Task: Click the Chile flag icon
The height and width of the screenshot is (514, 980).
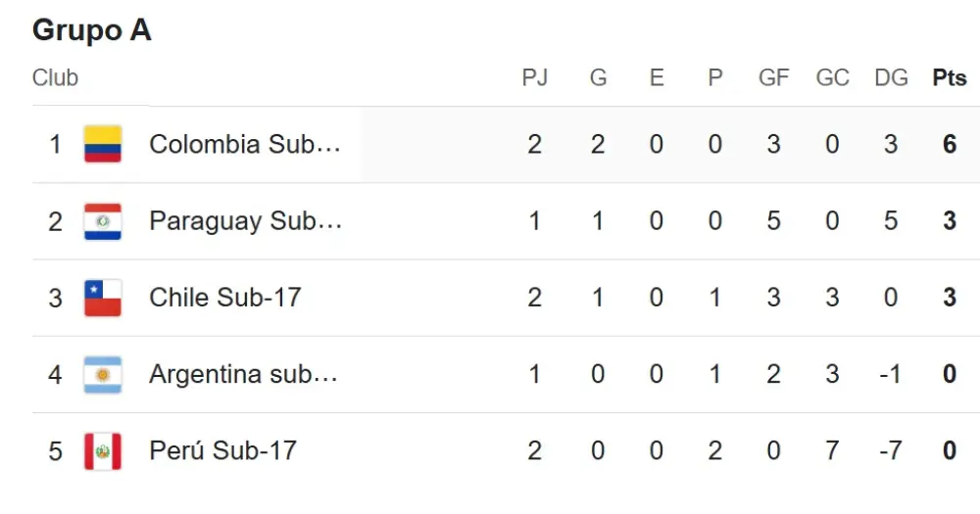Action: (x=103, y=298)
